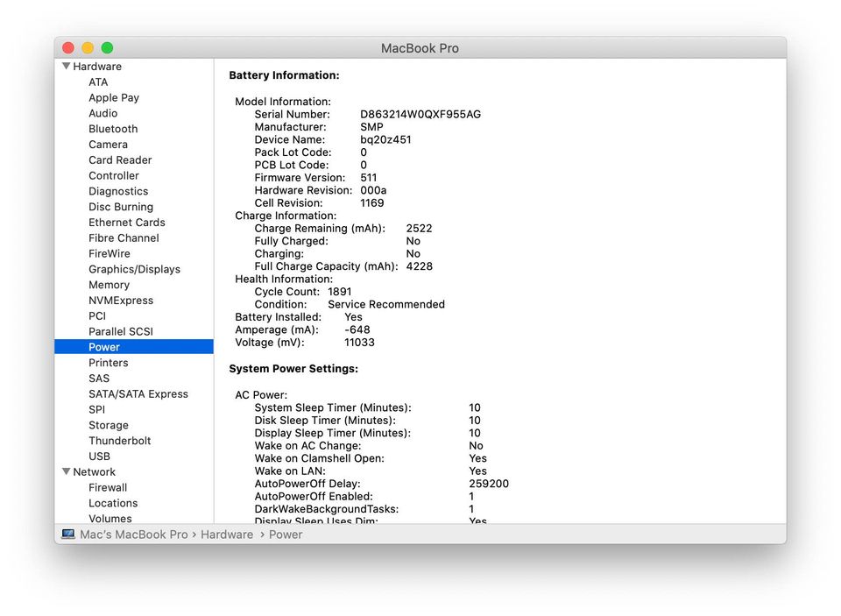The image size is (841, 616).
Task: Click the laptop icon in the path bar
Action: tap(68, 534)
